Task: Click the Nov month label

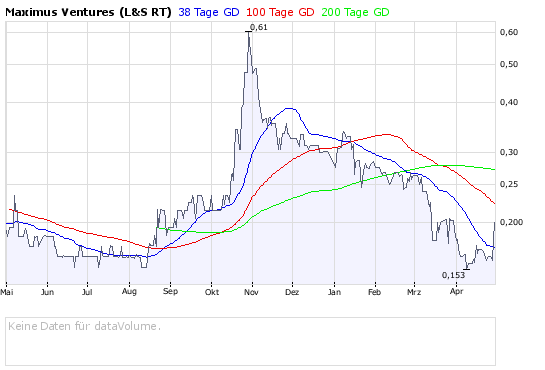Action: coord(251,292)
